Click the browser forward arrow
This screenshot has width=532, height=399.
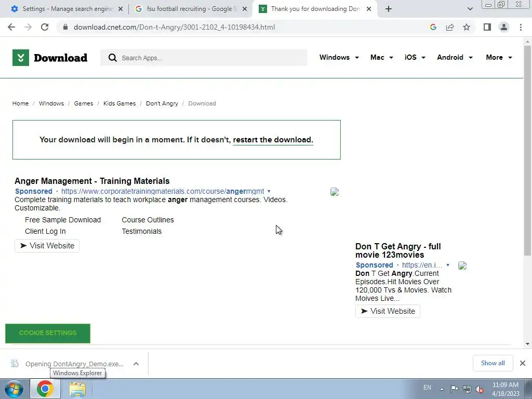pyautogui.click(x=28, y=27)
